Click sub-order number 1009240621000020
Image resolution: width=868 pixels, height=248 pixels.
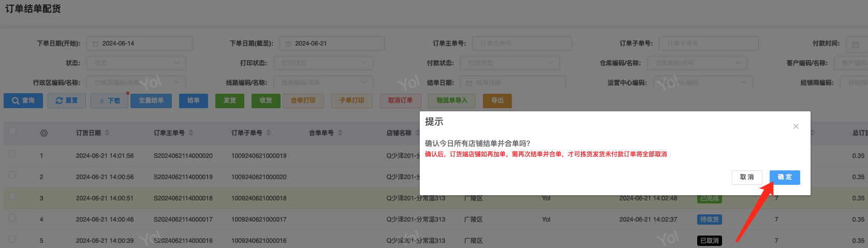[259, 177]
